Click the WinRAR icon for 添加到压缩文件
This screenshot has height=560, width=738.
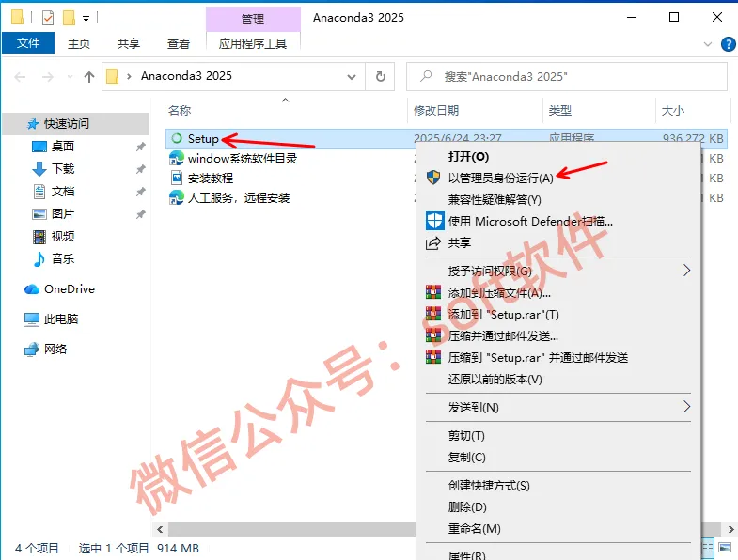tap(433, 292)
